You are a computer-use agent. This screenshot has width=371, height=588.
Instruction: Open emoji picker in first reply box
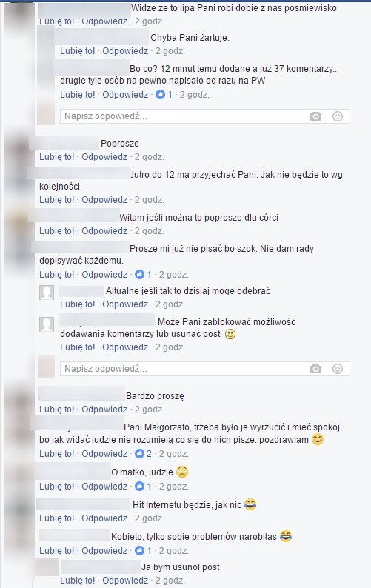pyautogui.click(x=338, y=116)
